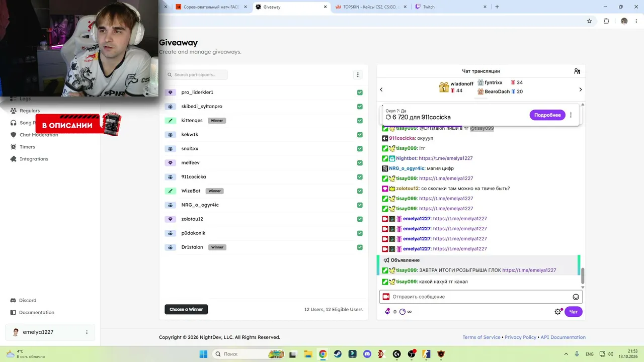Show previous gift leaderboard page arrow
This screenshot has width=644, height=362.
point(381,89)
